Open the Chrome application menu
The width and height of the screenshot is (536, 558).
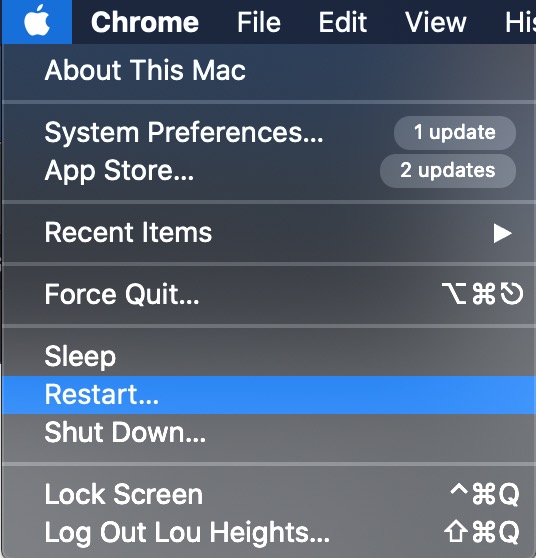coord(144,22)
